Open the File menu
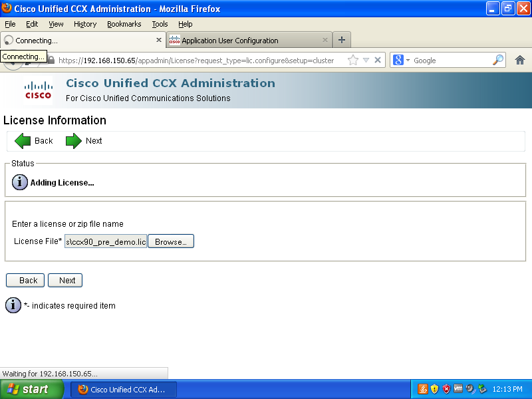 coord(10,24)
